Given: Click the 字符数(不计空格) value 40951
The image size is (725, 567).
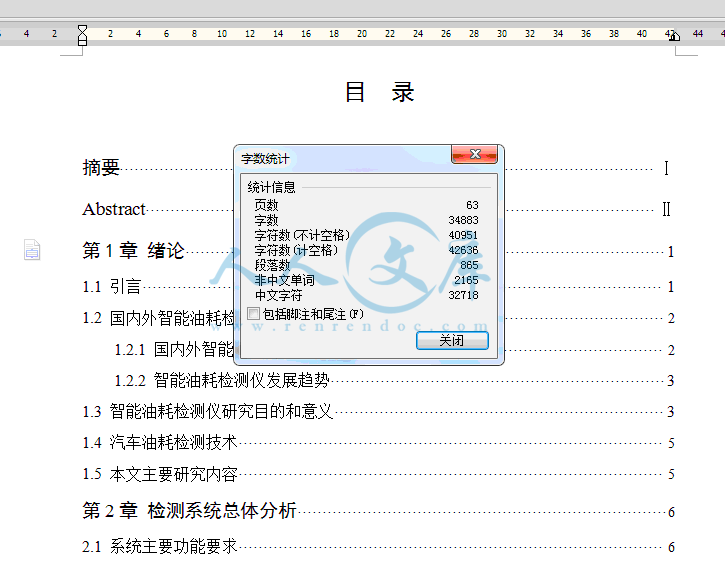Looking at the screenshot, I should coord(463,235).
